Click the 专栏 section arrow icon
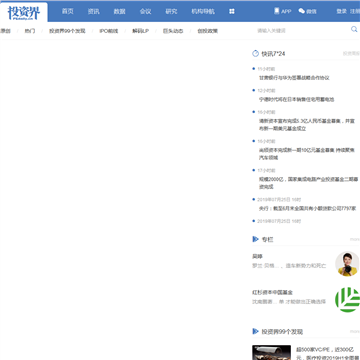 tap(255, 239)
